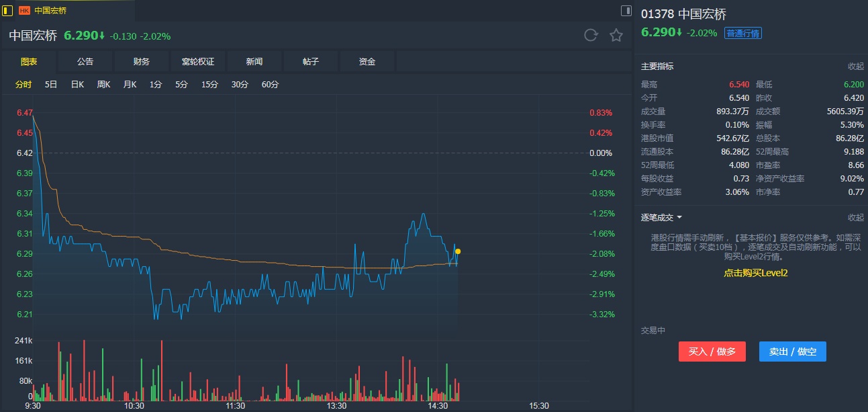868x412 pixels.
Task: Click the 卖出 / 做空 button
Action: tap(792, 352)
